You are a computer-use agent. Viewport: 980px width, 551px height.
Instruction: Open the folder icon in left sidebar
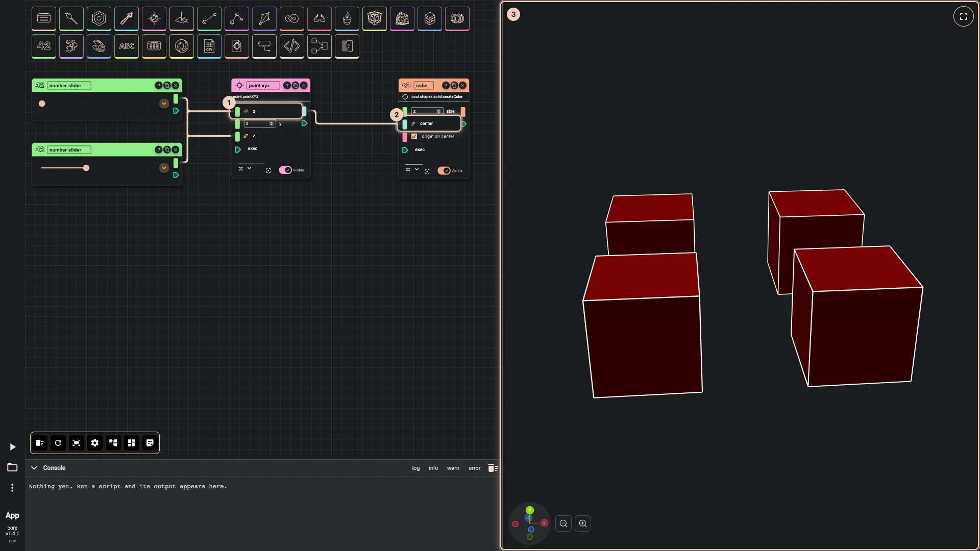[x=12, y=467]
